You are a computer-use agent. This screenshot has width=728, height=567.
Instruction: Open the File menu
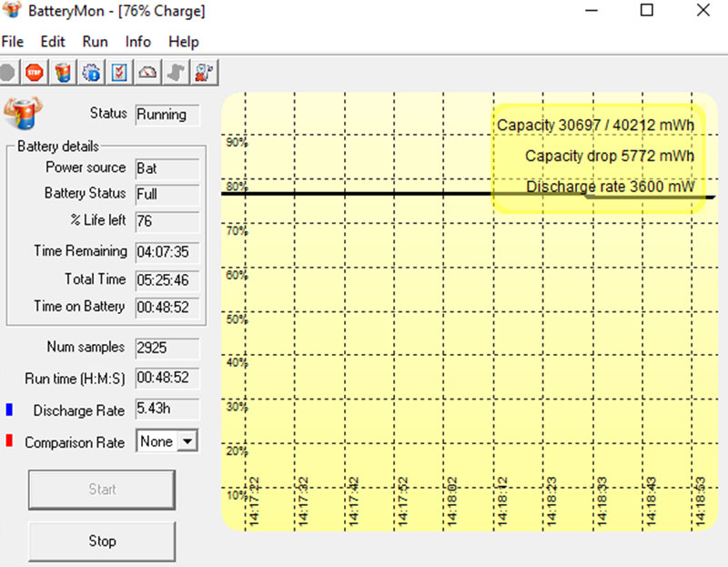click(x=13, y=42)
